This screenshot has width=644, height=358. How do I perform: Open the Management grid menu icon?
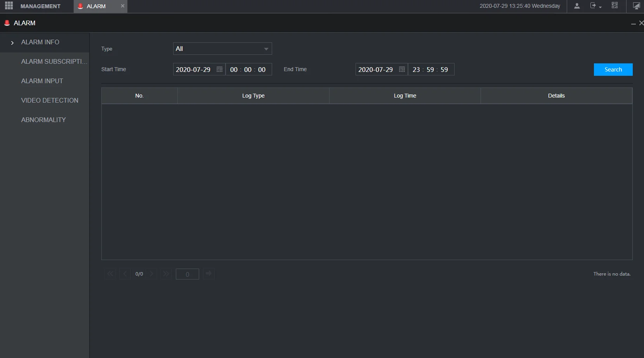point(9,6)
